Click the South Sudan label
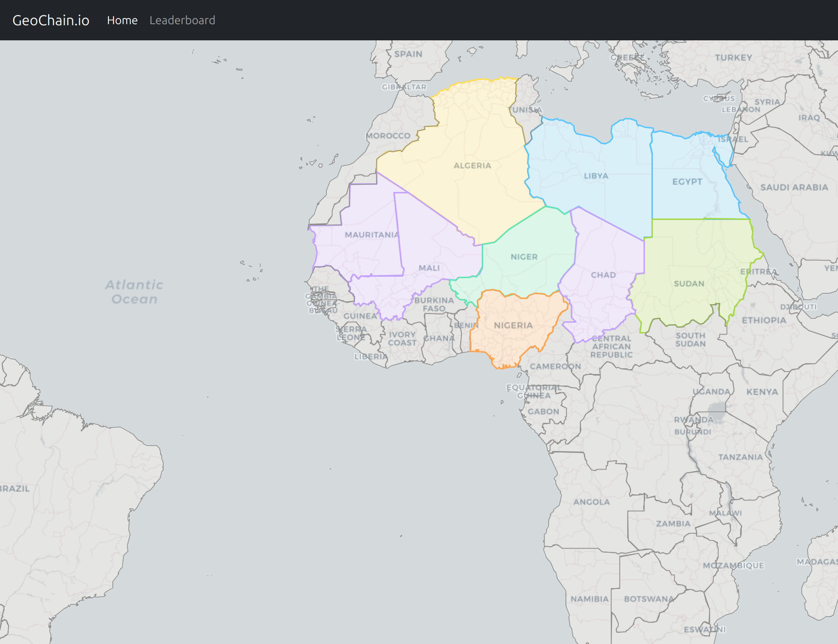 click(691, 340)
